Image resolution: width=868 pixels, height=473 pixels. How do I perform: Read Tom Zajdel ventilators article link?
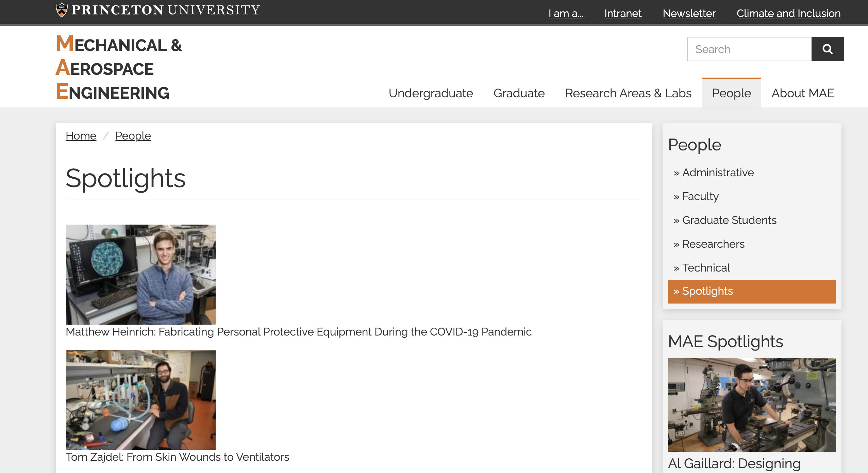click(177, 457)
